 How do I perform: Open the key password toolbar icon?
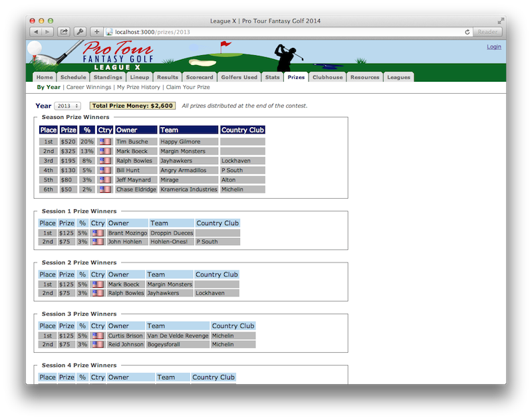[x=80, y=32]
